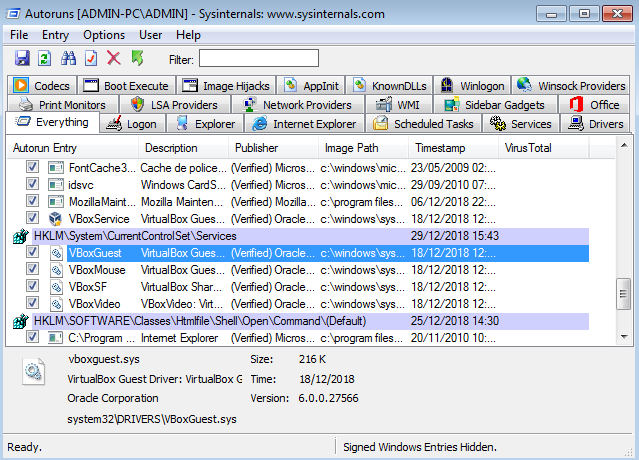Click the Find binoculars icon
The width and height of the screenshot is (639, 460).
click(x=68, y=58)
